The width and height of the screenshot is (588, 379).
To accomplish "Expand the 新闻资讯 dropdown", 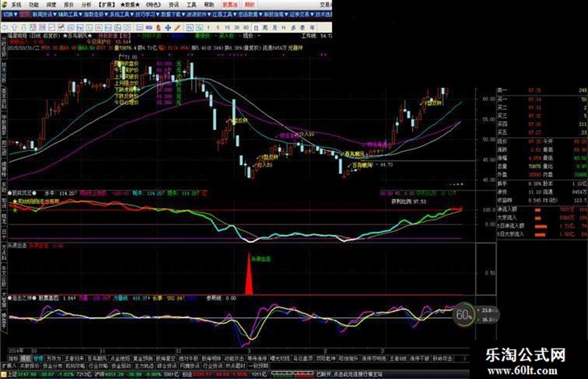I will click(x=44, y=14).
